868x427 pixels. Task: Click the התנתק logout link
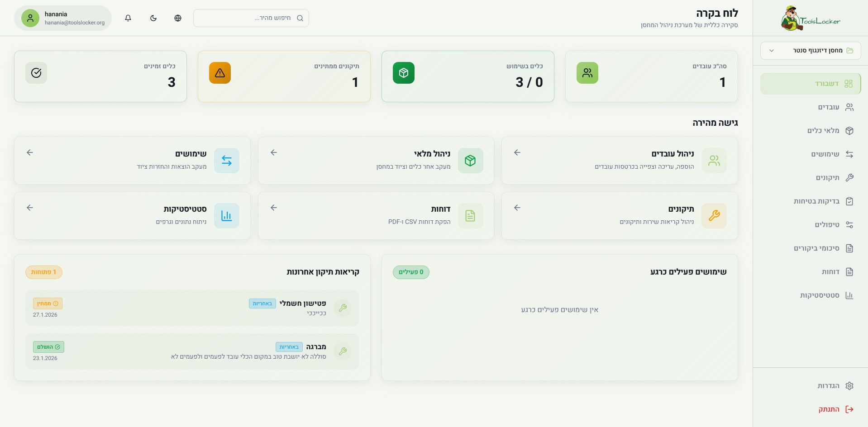pyautogui.click(x=828, y=409)
